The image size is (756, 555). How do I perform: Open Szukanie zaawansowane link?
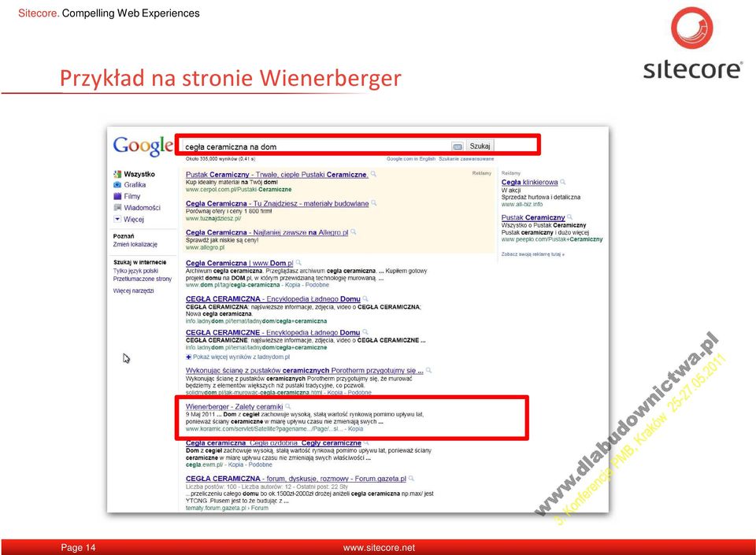point(466,158)
